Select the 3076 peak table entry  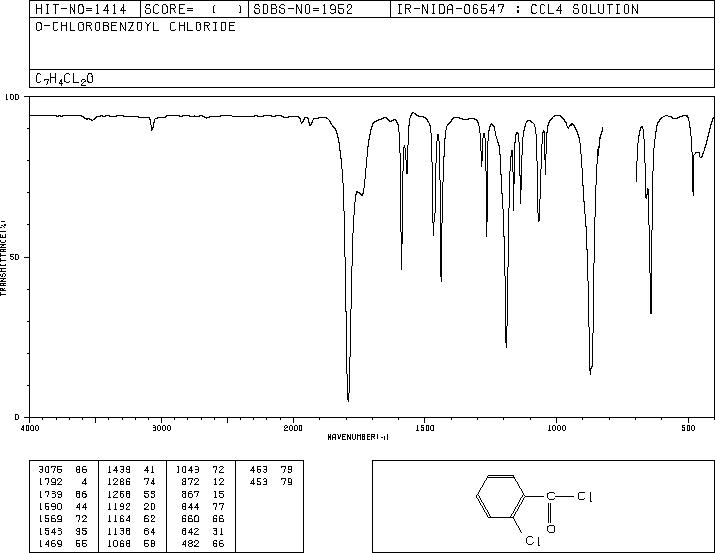50,470
